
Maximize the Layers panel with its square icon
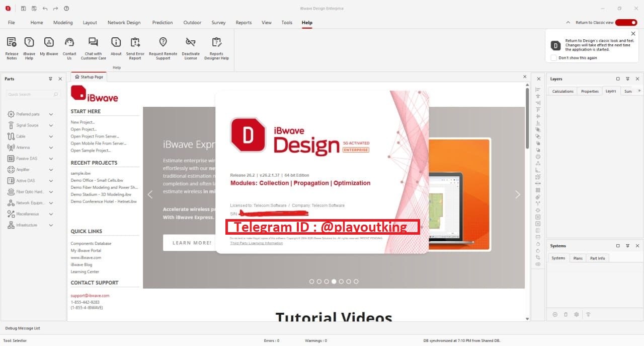(618, 79)
